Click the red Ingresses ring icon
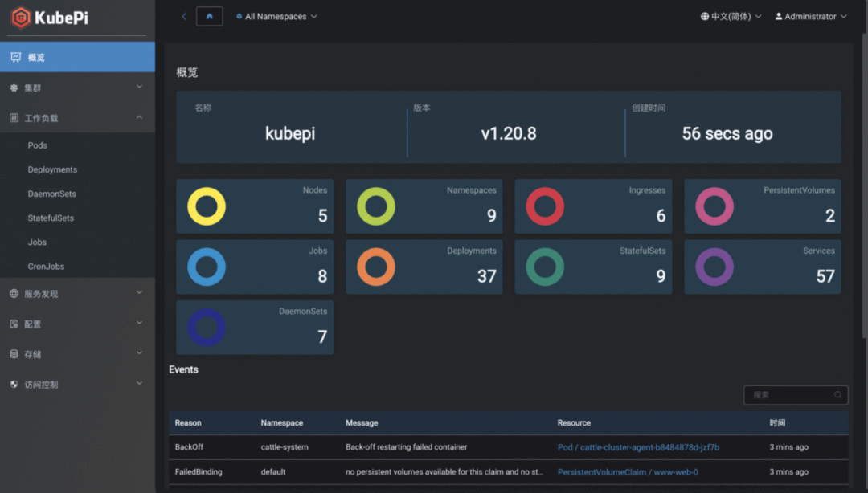 pos(545,206)
